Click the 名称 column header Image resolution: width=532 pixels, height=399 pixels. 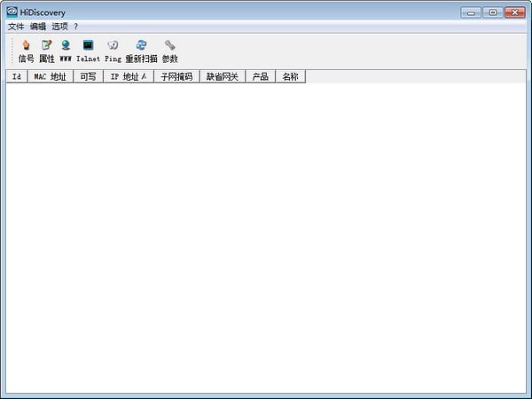[x=290, y=77]
